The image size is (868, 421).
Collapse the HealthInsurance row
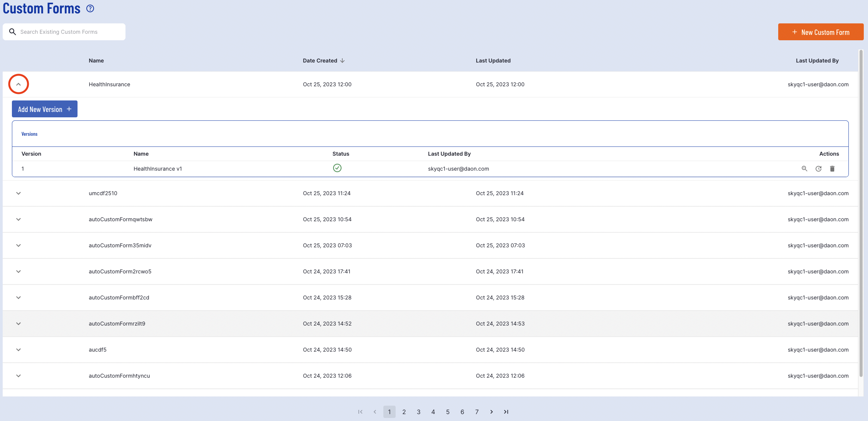[x=18, y=84]
